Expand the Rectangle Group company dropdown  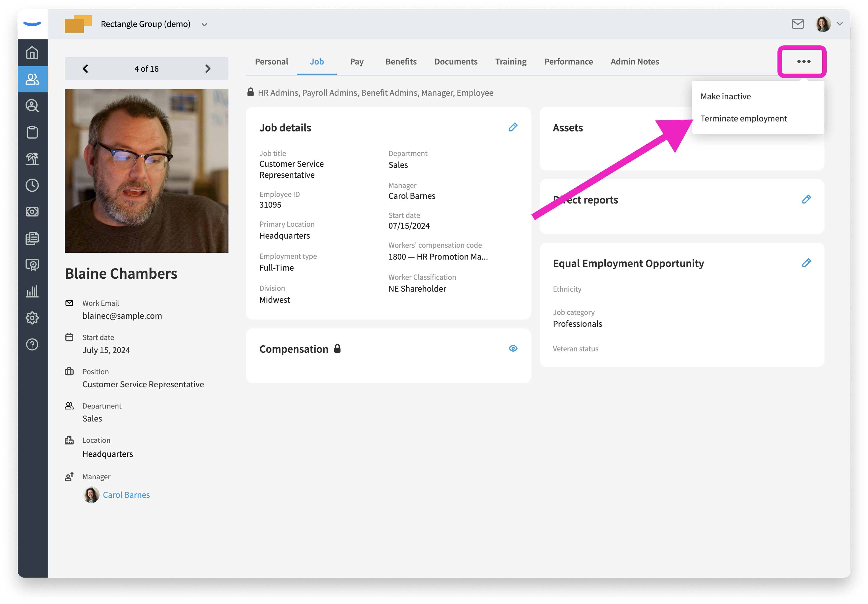[x=204, y=25]
